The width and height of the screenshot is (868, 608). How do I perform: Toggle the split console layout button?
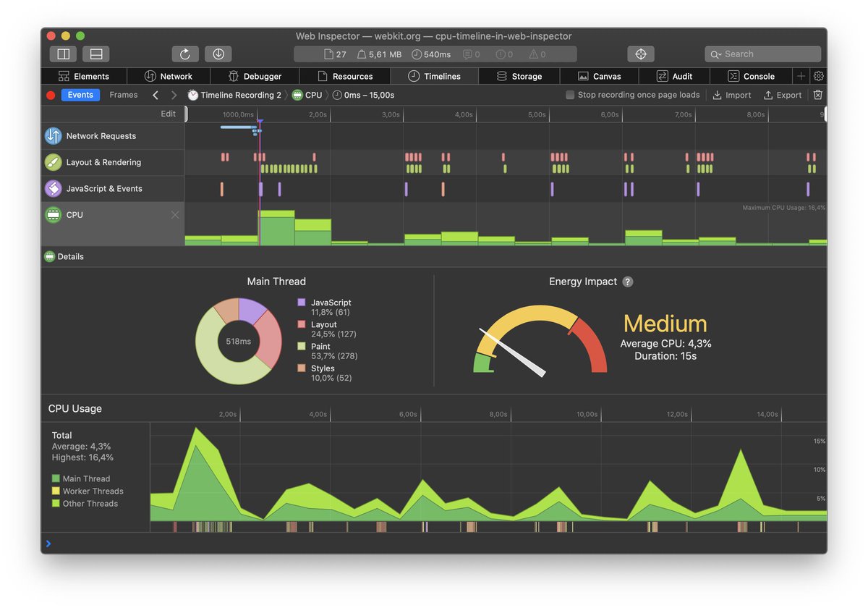click(96, 54)
